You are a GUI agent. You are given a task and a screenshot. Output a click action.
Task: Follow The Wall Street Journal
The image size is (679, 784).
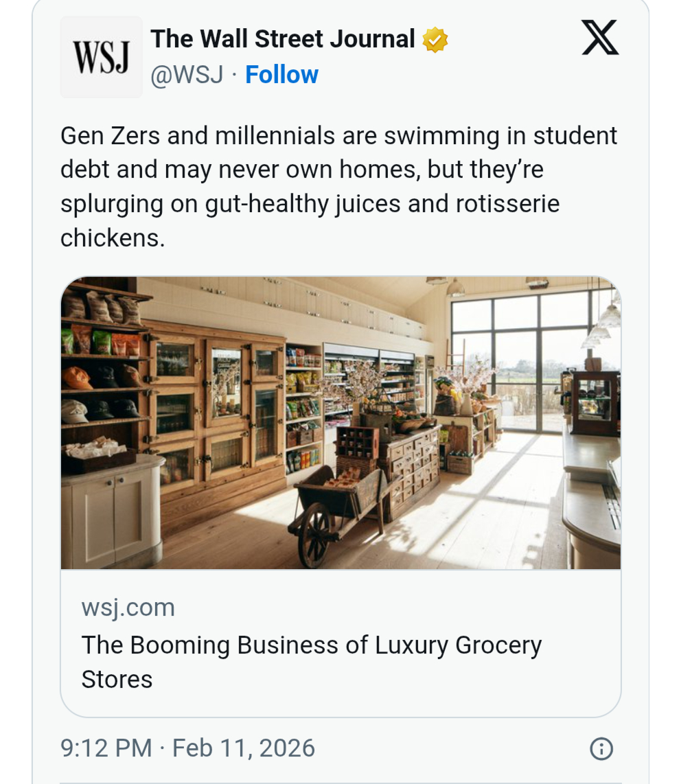tap(281, 74)
